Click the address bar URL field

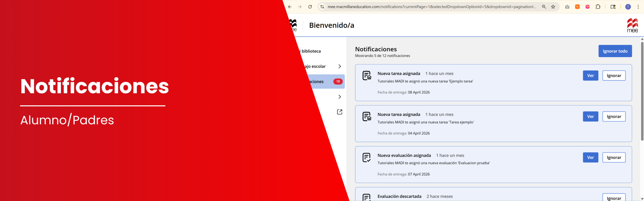coord(432,7)
